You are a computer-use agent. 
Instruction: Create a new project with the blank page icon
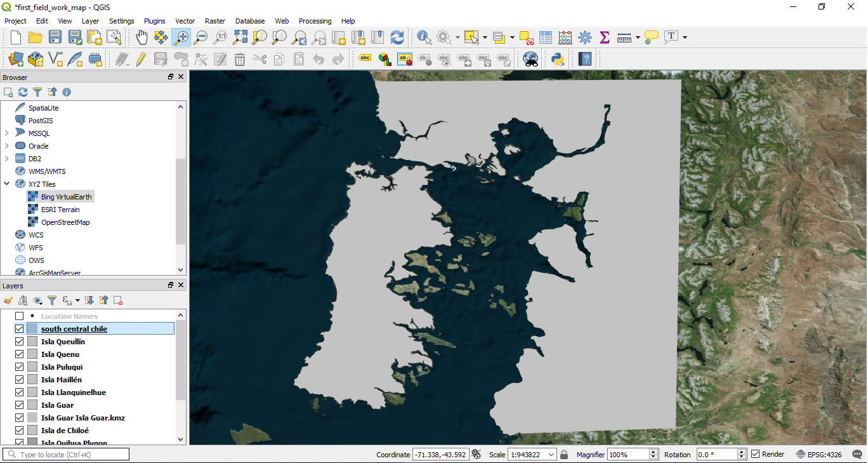16,37
